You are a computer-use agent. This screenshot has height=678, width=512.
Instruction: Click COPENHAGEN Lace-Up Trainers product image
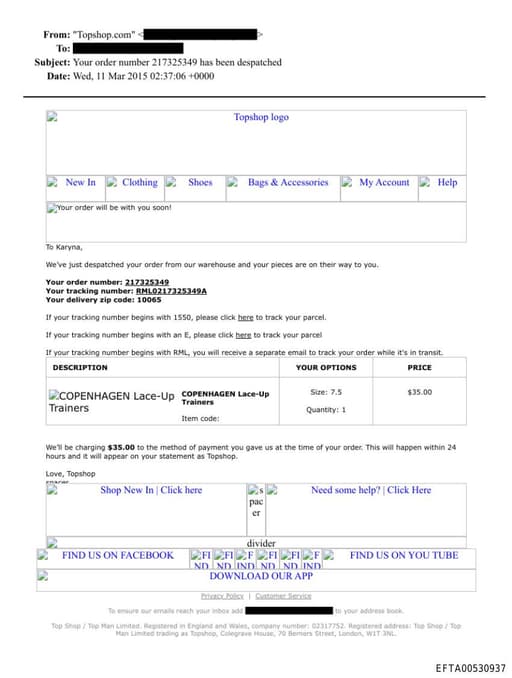112,402
